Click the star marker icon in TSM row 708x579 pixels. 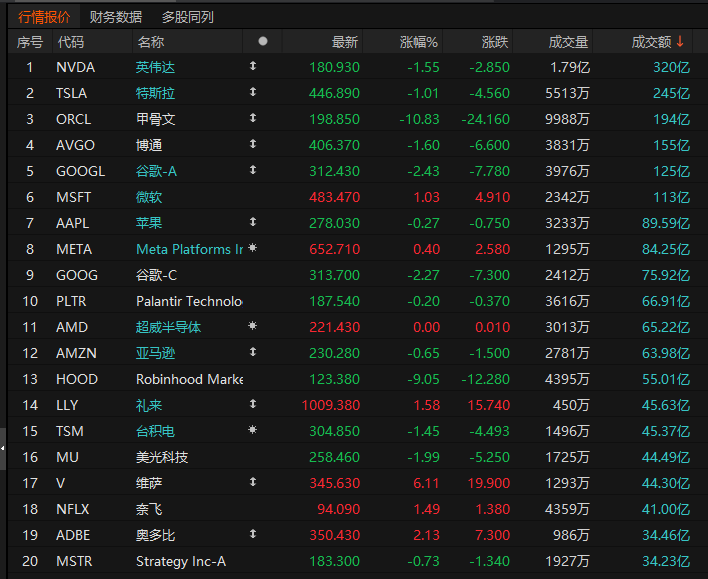253,430
